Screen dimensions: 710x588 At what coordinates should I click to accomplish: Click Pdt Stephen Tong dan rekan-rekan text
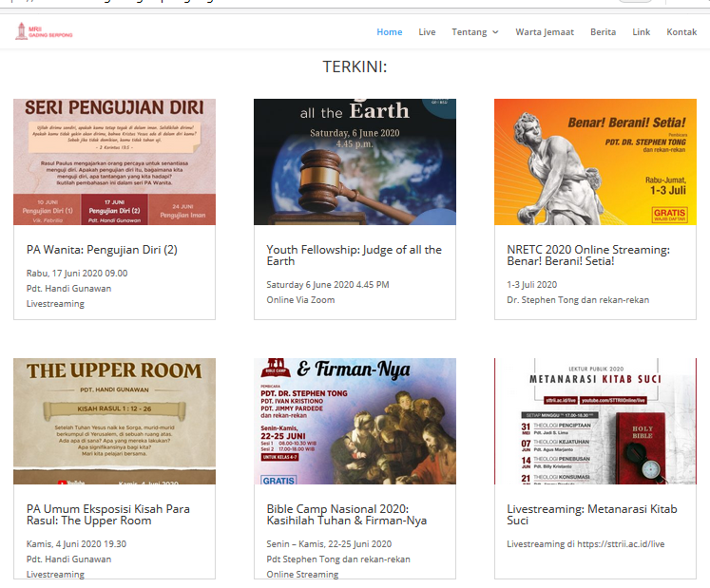338,560
